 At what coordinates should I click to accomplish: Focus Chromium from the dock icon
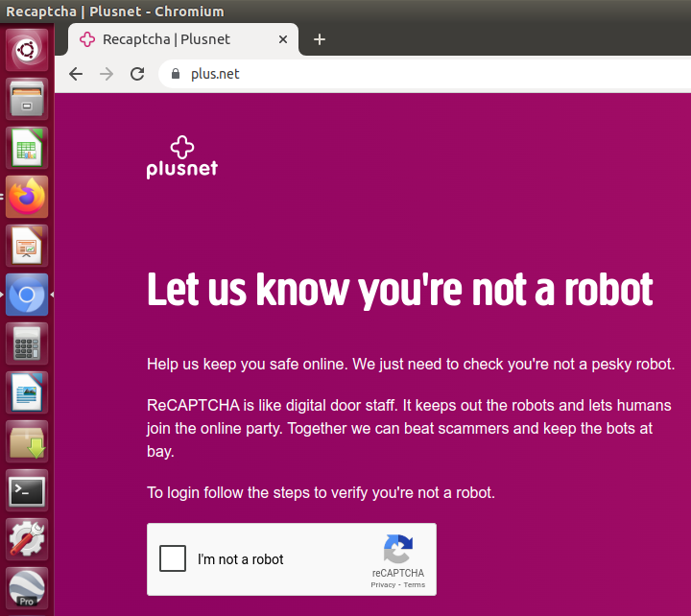coord(27,295)
